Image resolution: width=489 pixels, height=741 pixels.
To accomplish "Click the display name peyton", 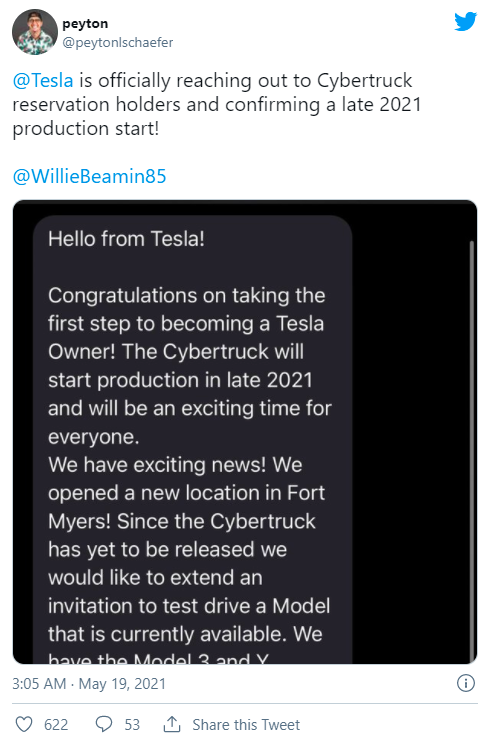I will (85, 23).
